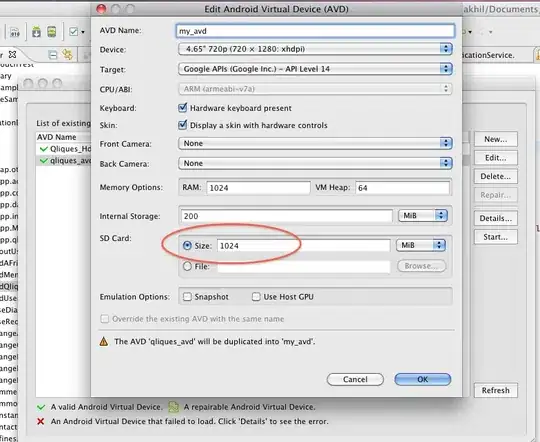This screenshot has height=442, width=540.
Task: Click the SD Card size value field
Action: point(303,246)
